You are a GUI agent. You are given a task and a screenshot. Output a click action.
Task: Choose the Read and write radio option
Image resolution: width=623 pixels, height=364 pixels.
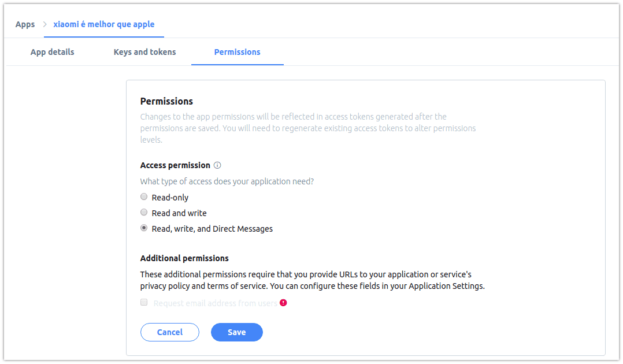(x=144, y=213)
